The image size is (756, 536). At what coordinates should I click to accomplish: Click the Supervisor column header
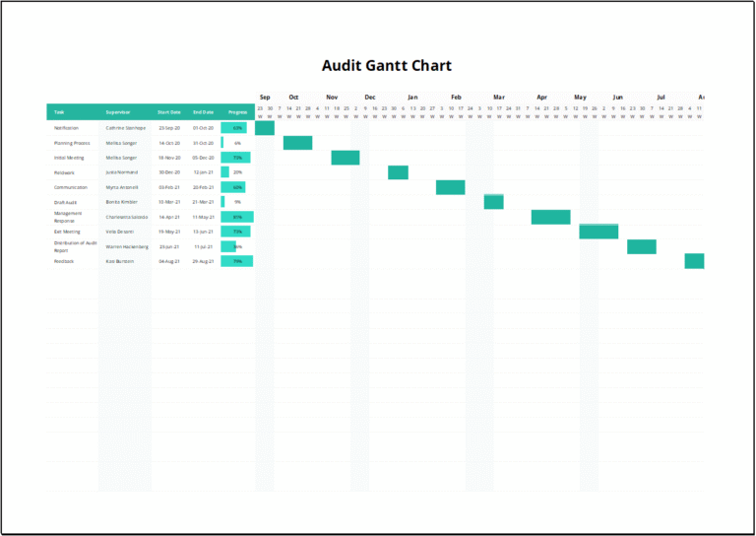118,112
